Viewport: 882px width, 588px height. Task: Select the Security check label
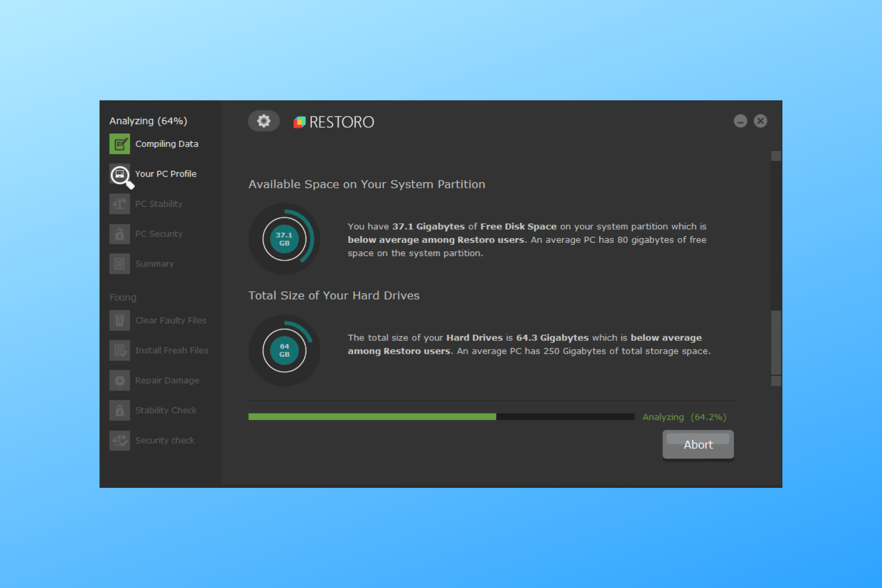tap(165, 440)
